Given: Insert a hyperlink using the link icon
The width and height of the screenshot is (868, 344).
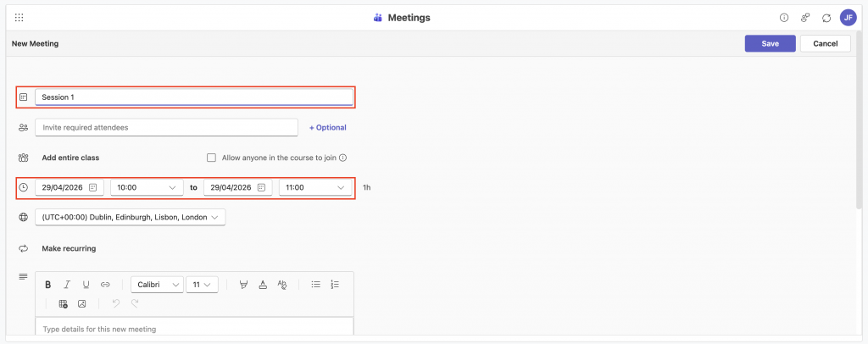Looking at the screenshot, I should [x=105, y=285].
